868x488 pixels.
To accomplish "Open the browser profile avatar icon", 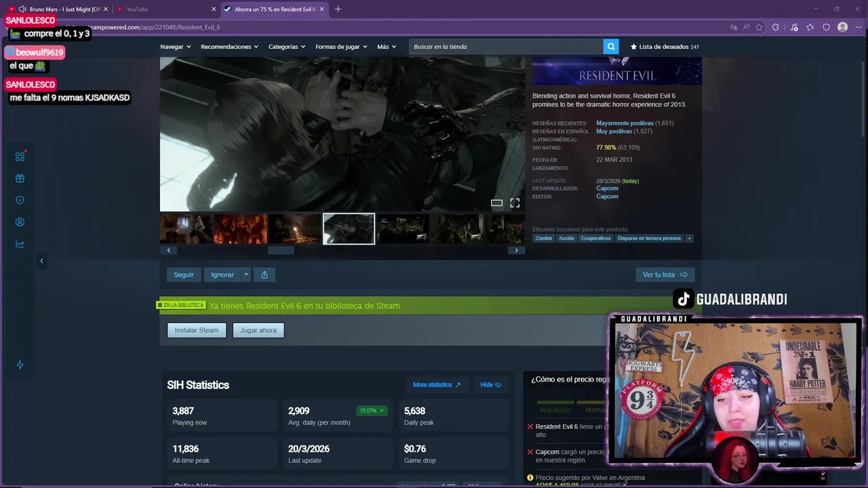I will 842,27.
